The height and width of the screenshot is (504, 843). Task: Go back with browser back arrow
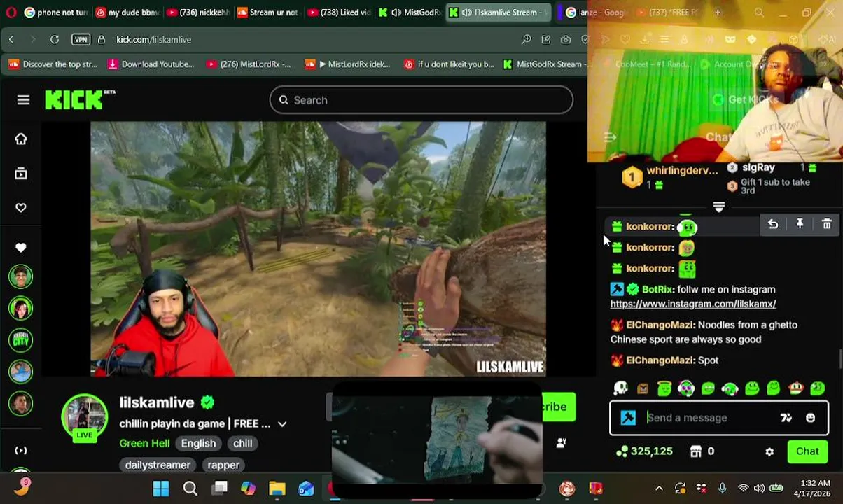coord(11,40)
